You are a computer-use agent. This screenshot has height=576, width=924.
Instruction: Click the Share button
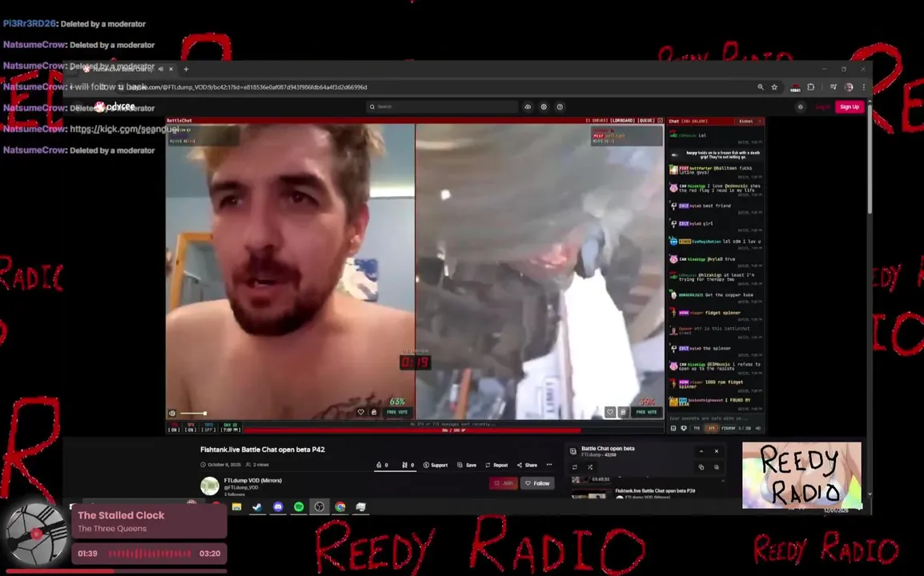(527, 465)
